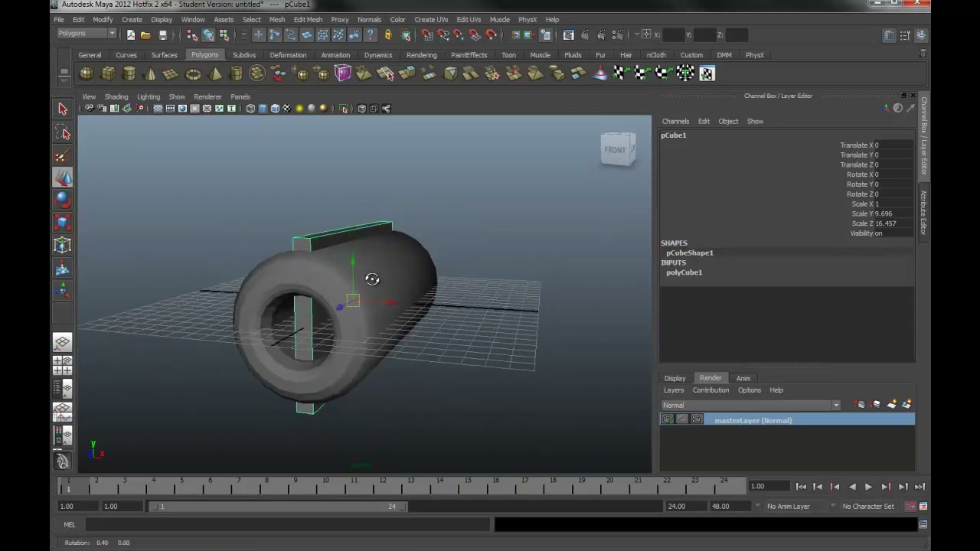Click the FRONT view cube
Image resolution: width=980 pixels, height=551 pixels.
point(617,150)
